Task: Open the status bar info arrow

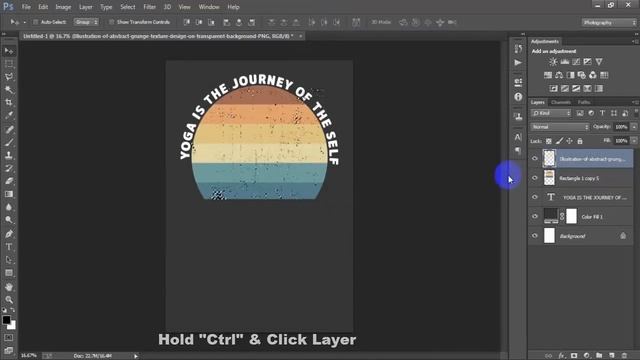Action: coord(136,356)
